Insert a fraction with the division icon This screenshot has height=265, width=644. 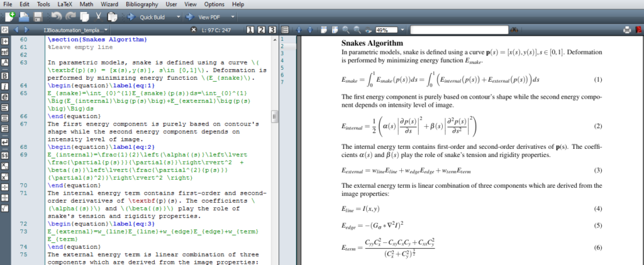tap(5, 187)
